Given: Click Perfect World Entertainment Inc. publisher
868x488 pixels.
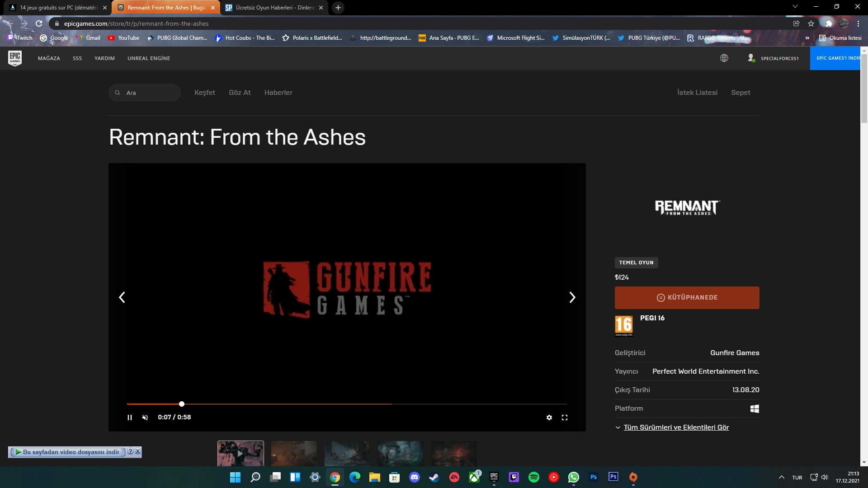Looking at the screenshot, I should [x=706, y=371].
